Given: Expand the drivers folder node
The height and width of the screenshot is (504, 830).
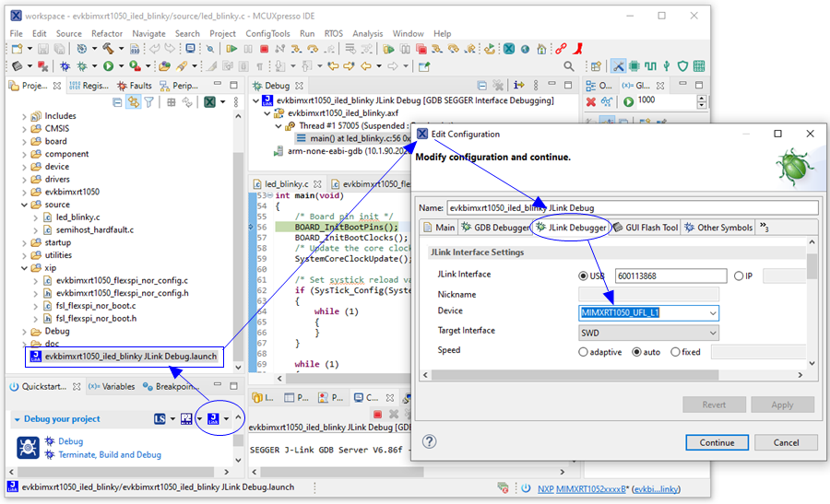Looking at the screenshot, I should click(24, 180).
